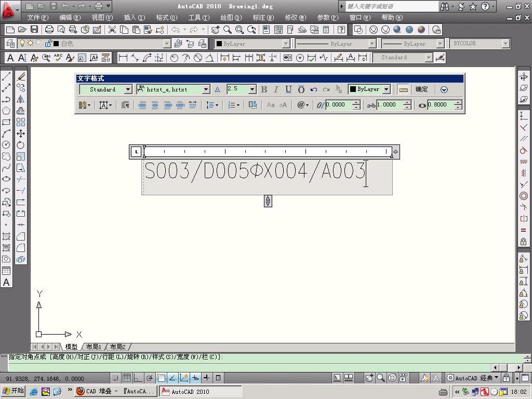
Task: Toggle Snap mode in status bar
Action: (x=115, y=378)
